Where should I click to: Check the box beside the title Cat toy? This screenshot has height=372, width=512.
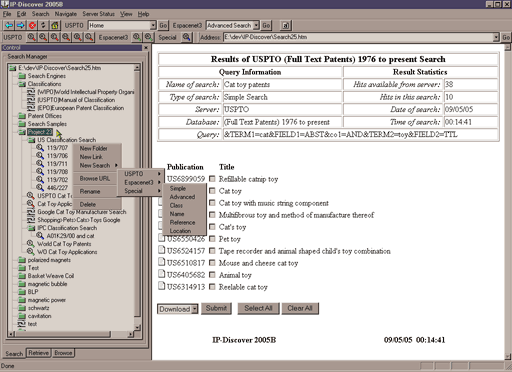(212, 191)
